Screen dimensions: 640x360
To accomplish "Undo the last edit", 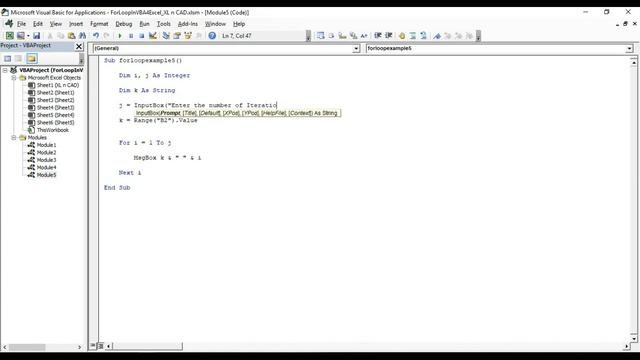I will point(96,36).
